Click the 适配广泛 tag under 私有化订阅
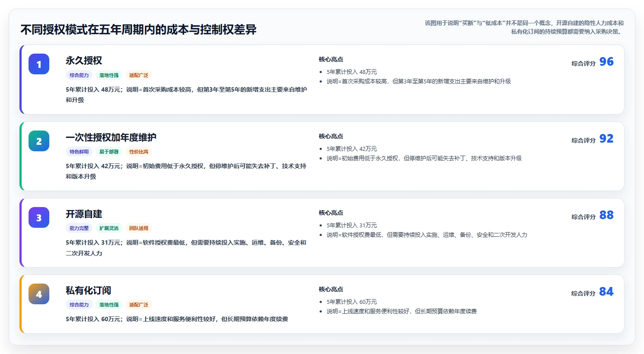Viewport: 644px width, 354px height. pyautogui.click(x=139, y=305)
